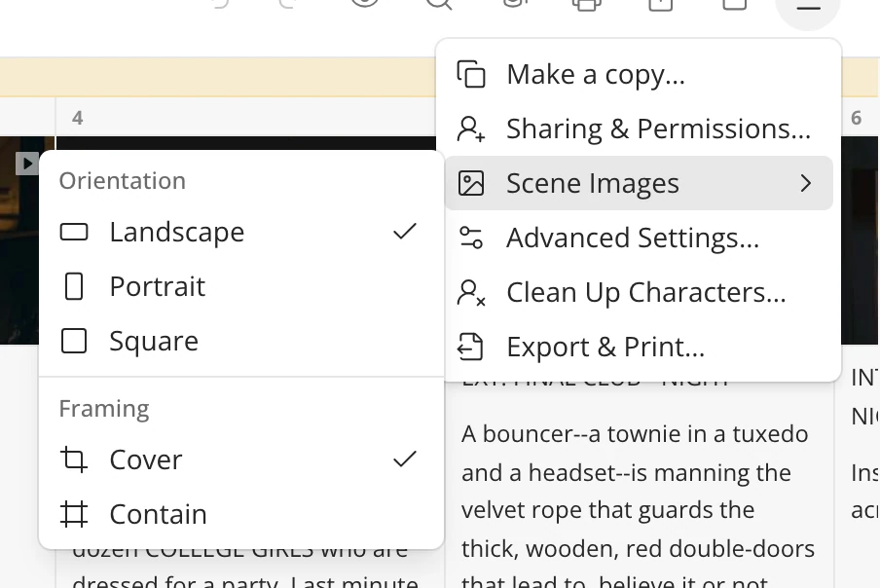Click the 'A bouncer--a townie in a tuxedo' text
Screen dimensions: 880x588
[x=635, y=434]
